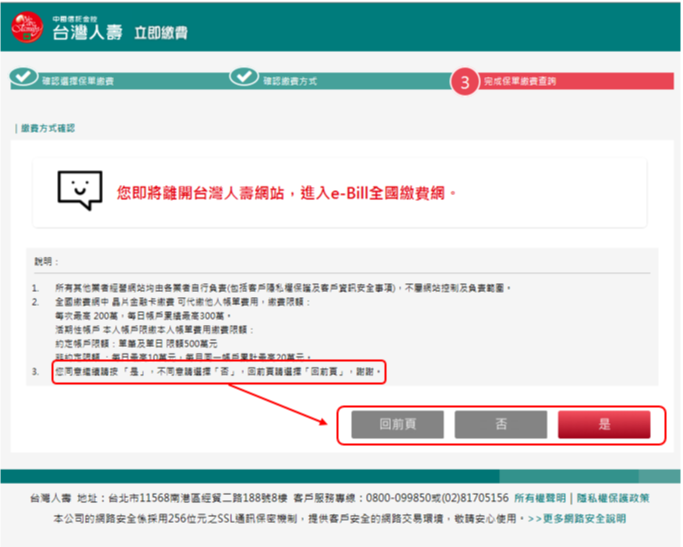Viewport: 683px width, 547px height.
Task: Click explanation item 2 全國繳費網 line
Action: (x=182, y=302)
